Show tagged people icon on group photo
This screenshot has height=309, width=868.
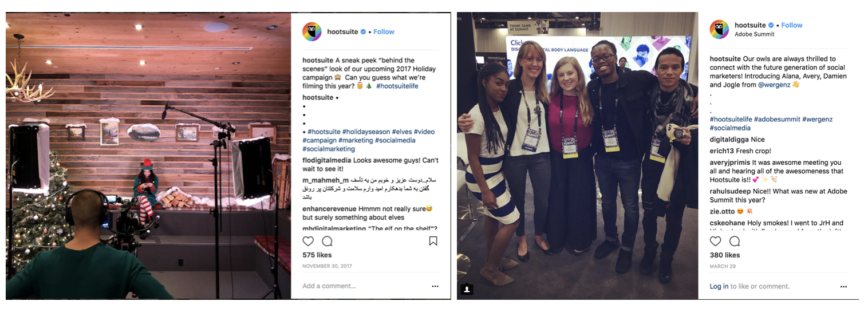pyautogui.click(x=467, y=289)
